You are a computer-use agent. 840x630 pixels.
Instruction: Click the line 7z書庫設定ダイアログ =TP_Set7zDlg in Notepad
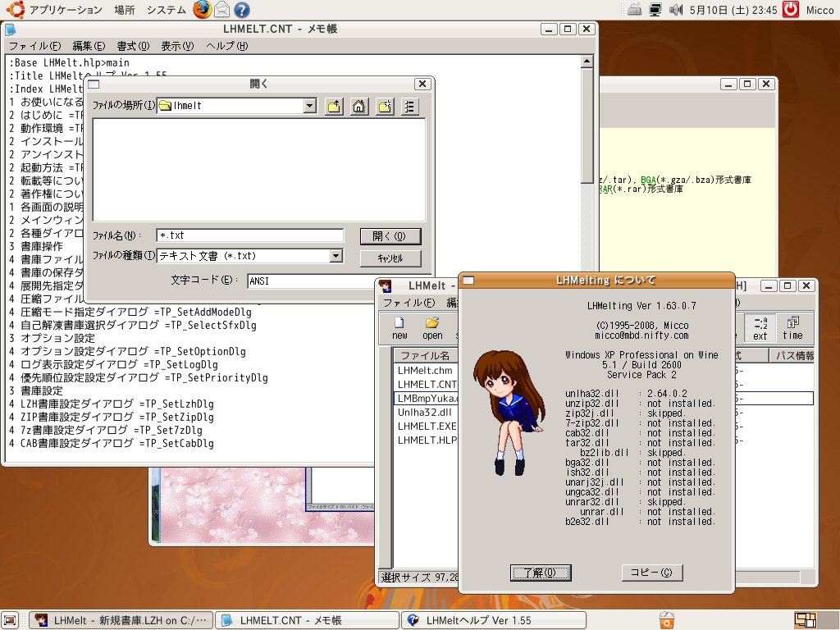pyautogui.click(x=106, y=430)
